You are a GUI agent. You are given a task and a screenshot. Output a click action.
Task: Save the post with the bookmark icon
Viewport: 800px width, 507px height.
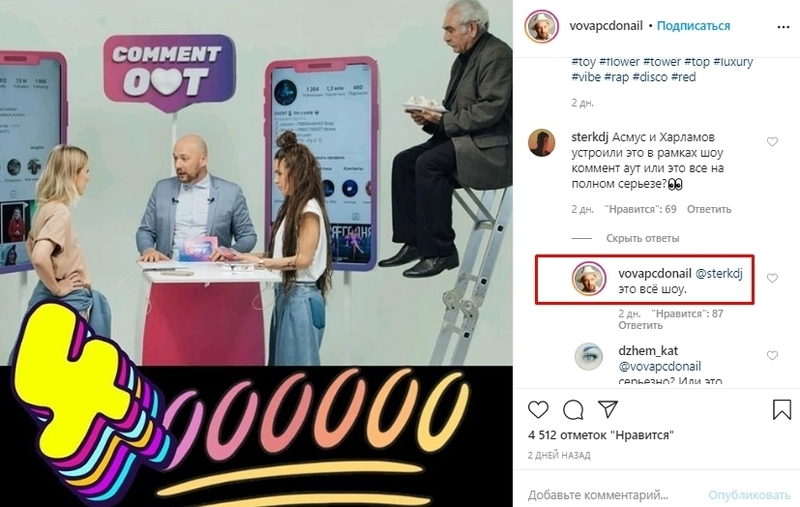coord(782,410)
